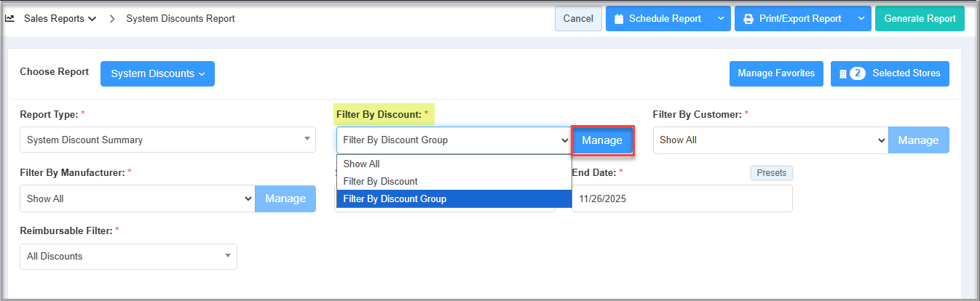Viewport: 980px width, 301px height.
Task: Click the green Generate Report button
Action: pyautogui.click(x=920, y=19)
